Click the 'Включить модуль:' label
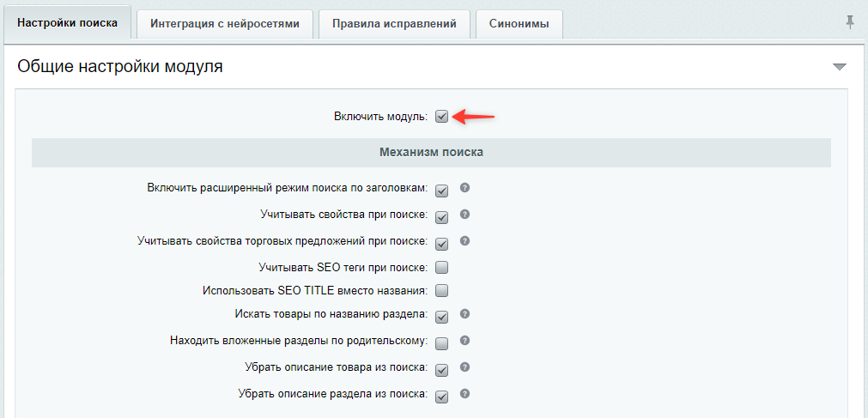This screenshot has width=868, height=418. 381,117
